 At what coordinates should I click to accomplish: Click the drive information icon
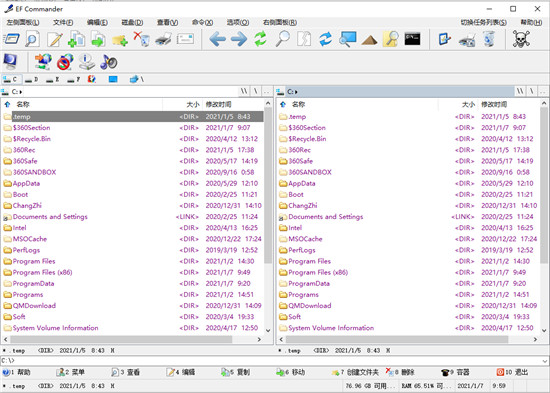pos(86,62)
